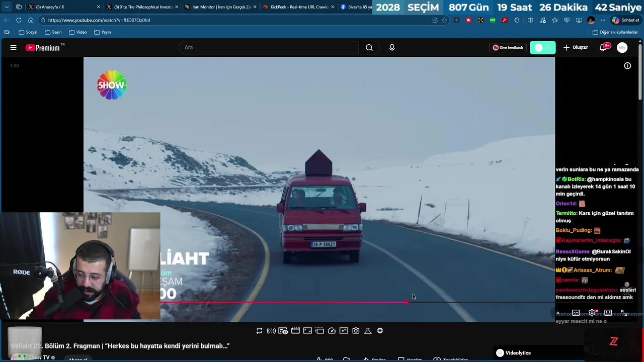This screenshot has height=362, width=644.
Task: Take a video screenshot with camera icon
Action: 356,331
